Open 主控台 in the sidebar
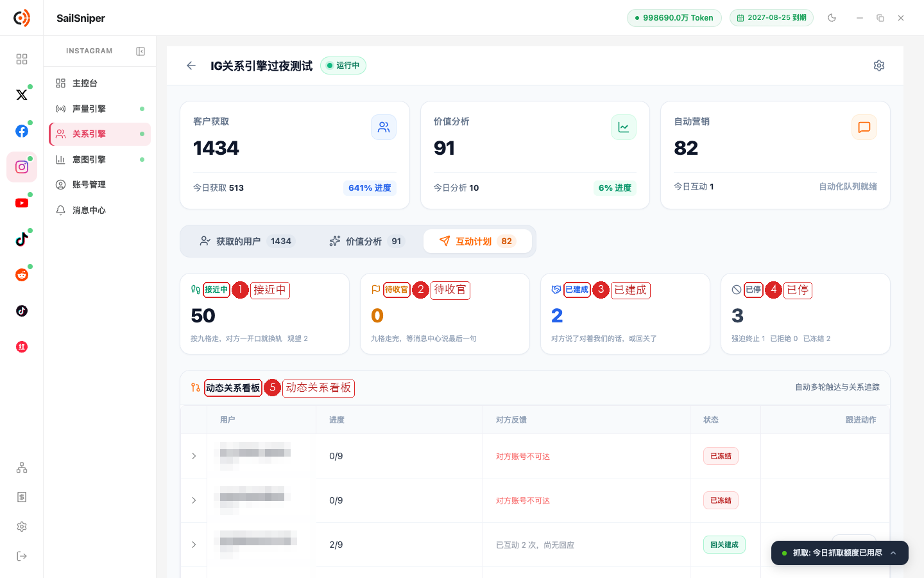Screen dimensions: 924x578 tap(100, 83)
